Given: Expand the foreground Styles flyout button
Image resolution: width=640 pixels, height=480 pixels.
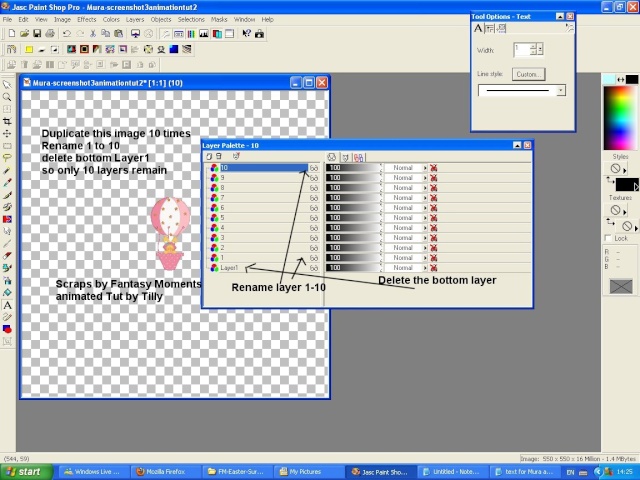Looking at the screenshot, I should 625,170.
